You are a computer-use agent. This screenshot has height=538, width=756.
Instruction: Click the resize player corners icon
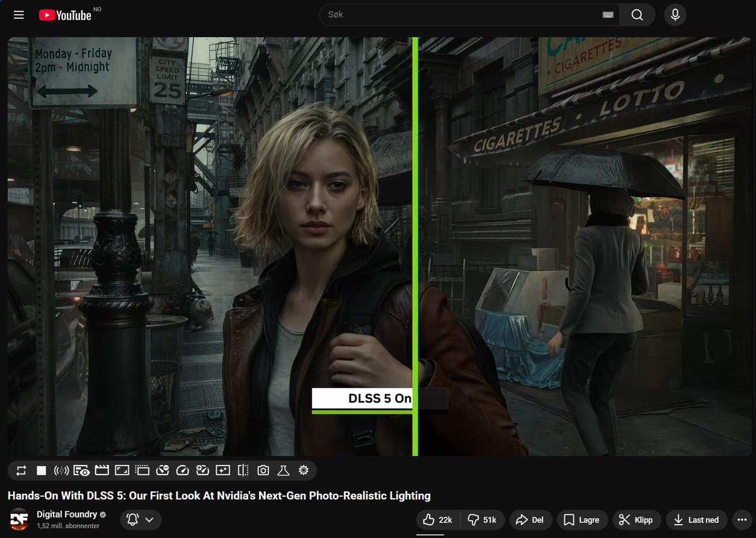[x=122, y=471]
